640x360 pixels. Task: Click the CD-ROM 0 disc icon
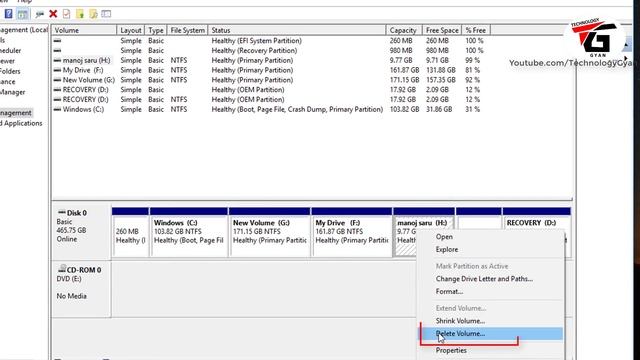[x=62, y=269]
